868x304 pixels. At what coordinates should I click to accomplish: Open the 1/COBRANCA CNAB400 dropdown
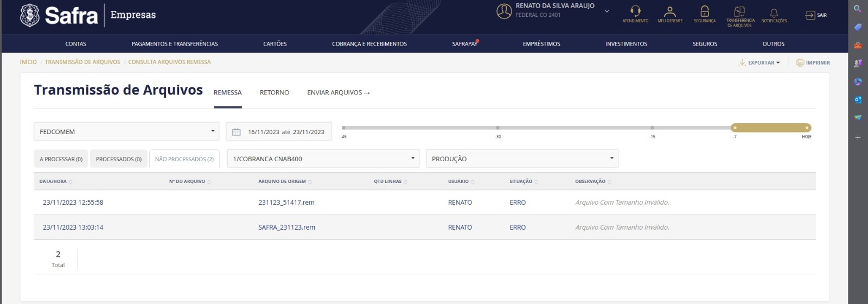click(x=412, y=159)
